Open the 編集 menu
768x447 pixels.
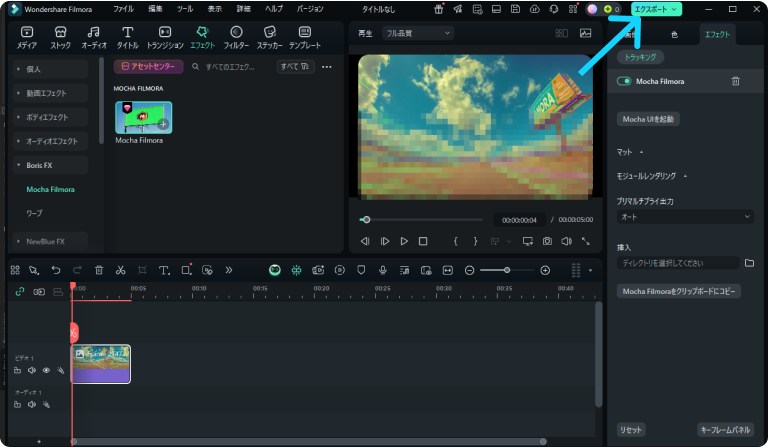tap(155, 9)
